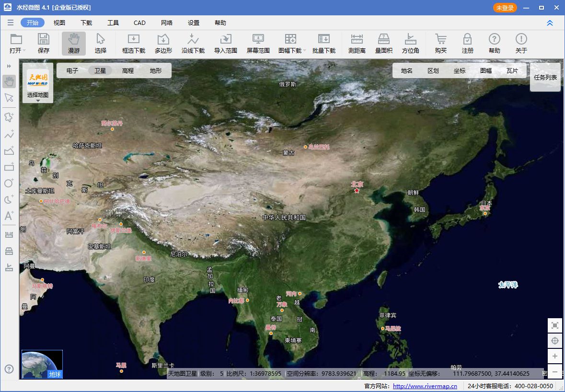Activate the 方位角 azimuth tool
Viewport: 565px width, 392px height.
[410, 43]
